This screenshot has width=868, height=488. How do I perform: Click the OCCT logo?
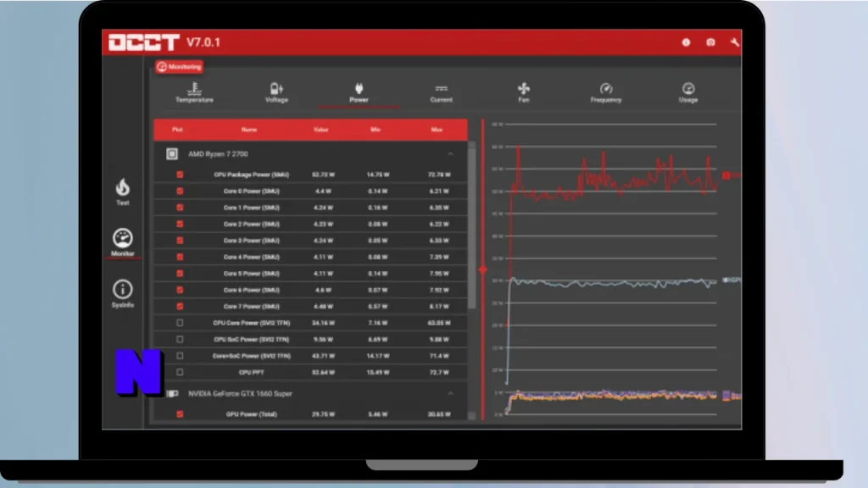144,42
